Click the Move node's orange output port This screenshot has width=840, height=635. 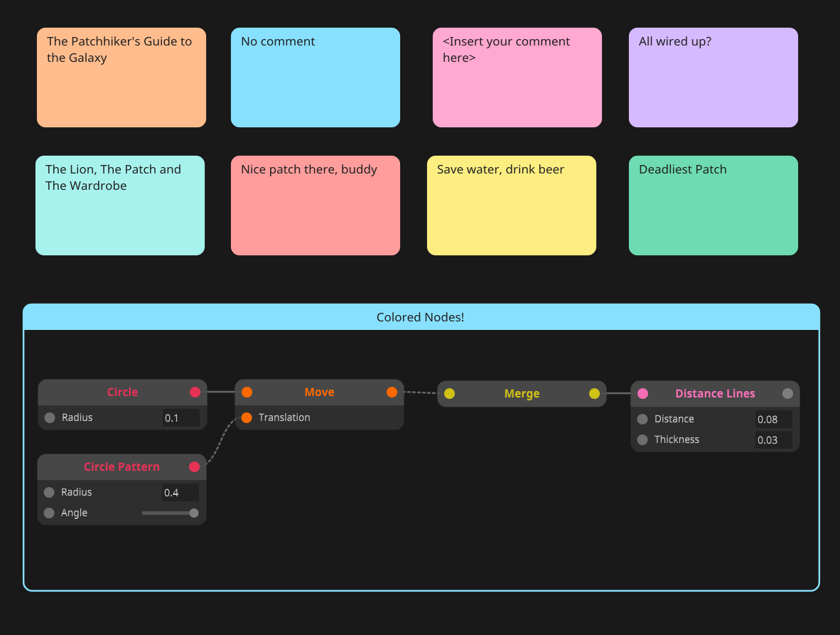click(x=392, y=392)
